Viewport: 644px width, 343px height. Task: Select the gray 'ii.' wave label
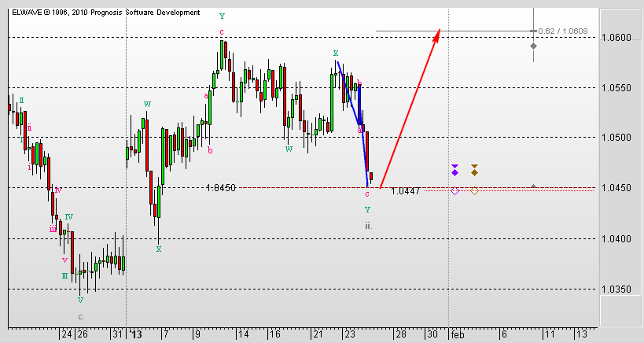369,226
